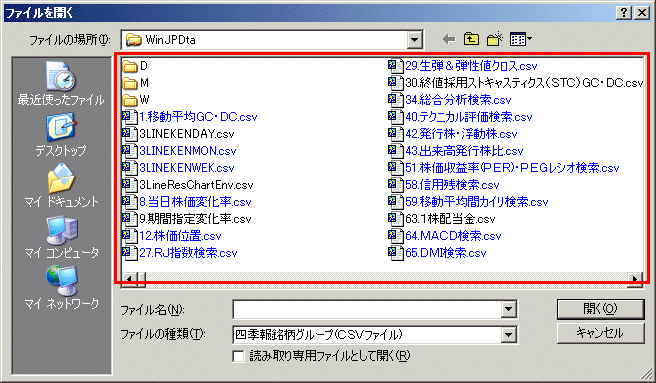656x383 pixels.
Task: Select file 63.1株配当金.csv
Action: coord(450,219)
